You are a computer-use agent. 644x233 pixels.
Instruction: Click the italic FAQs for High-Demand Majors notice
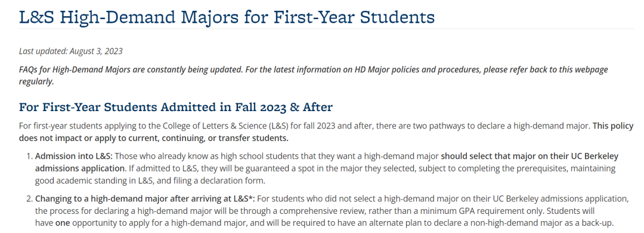314,75
